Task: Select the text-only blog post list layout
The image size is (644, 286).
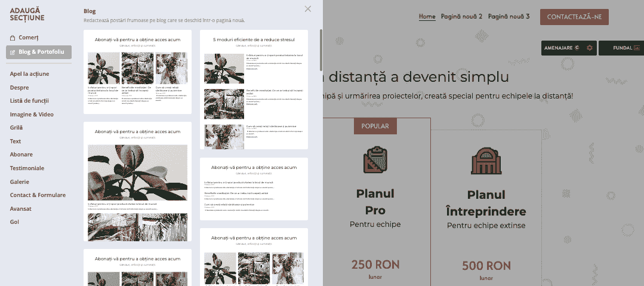Action: coord(254,189)
